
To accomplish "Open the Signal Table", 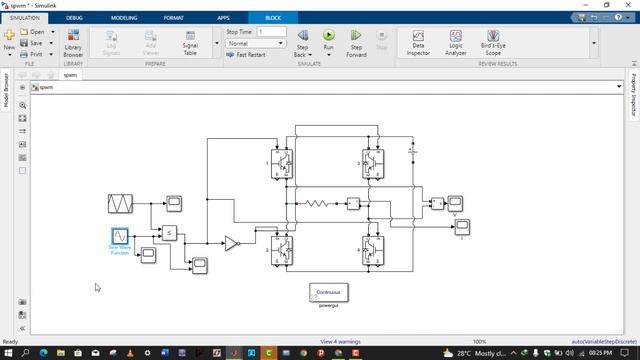I will 190,43.
